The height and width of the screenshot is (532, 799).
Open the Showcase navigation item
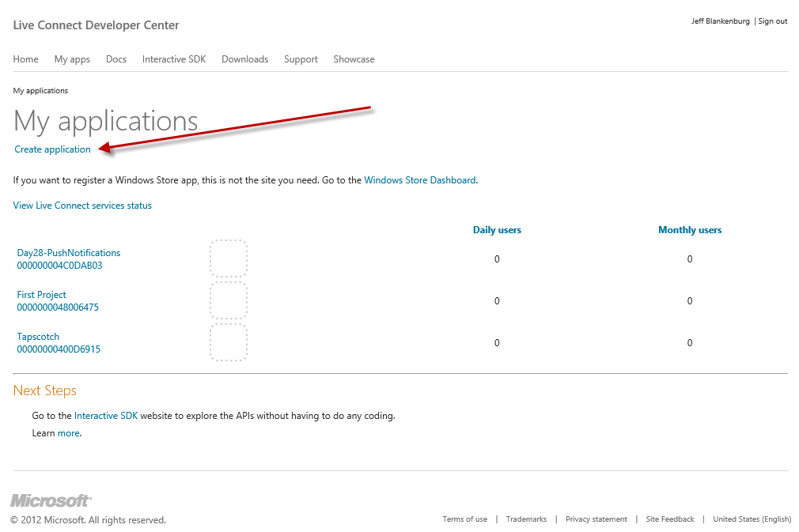pyautogui.click(x=354, y=59)
